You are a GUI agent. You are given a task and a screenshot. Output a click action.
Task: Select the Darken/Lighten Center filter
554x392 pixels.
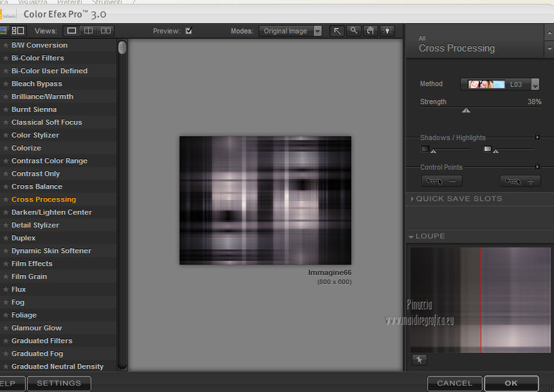click(x=51, y=213)
